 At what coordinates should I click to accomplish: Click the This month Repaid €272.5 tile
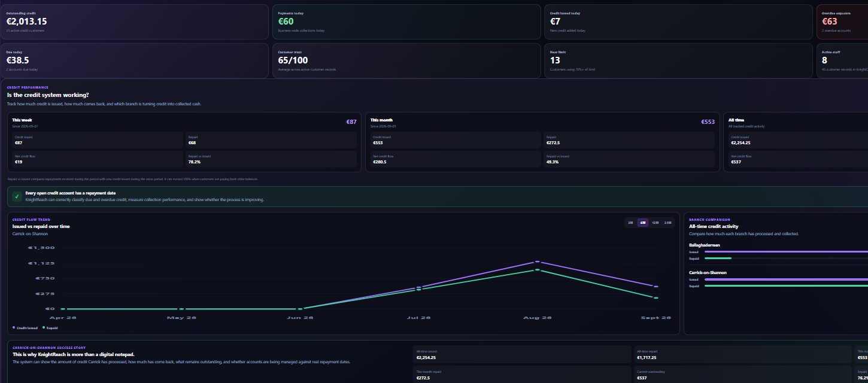[629, 140]
